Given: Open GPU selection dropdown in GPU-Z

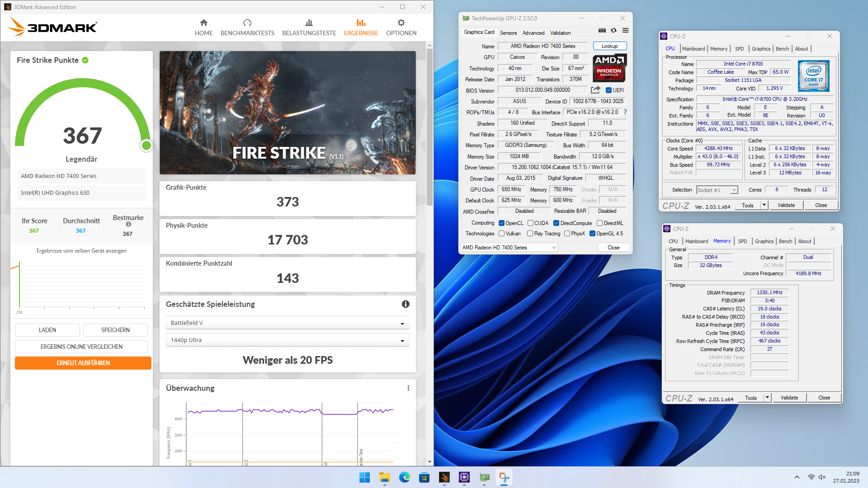Looking at the screenshot, I should point(509,248).
